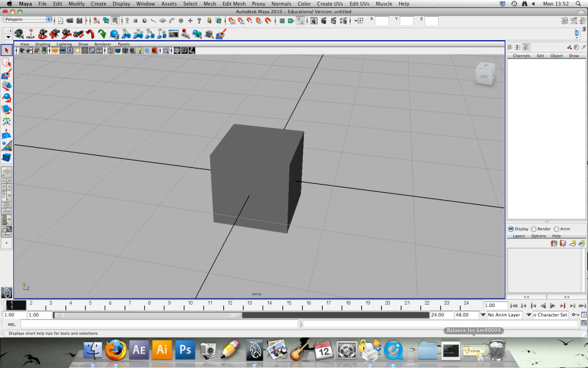The image size is (588, 368).
Task: Click the ViewCube in the viewport
Action: pyautogui.click(x=483, y=74)
